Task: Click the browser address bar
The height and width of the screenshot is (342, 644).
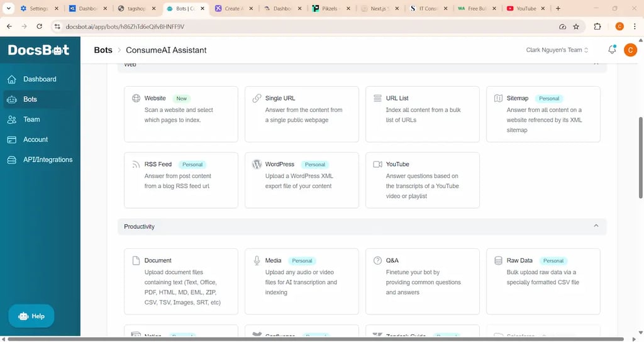Action: pos(302,27)
